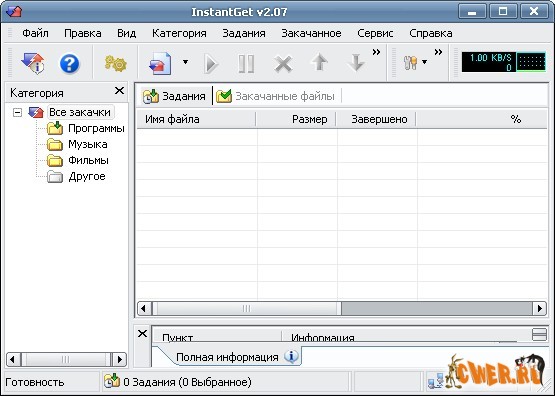
Task: Open the gear options icon in toolbar
Action: coord(116,64)
